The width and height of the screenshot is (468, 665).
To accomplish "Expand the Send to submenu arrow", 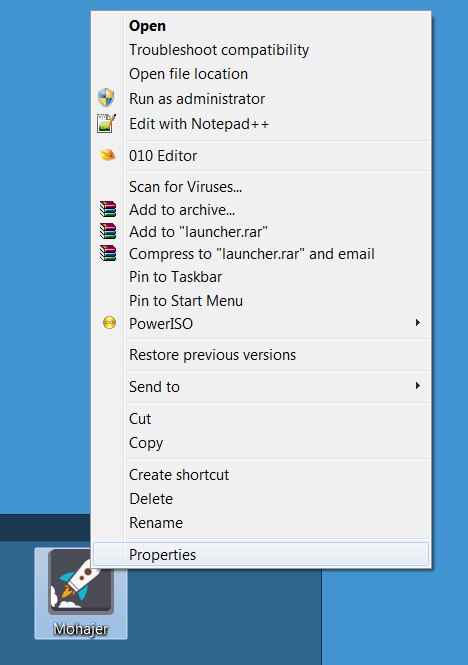I will click(418, 386).
